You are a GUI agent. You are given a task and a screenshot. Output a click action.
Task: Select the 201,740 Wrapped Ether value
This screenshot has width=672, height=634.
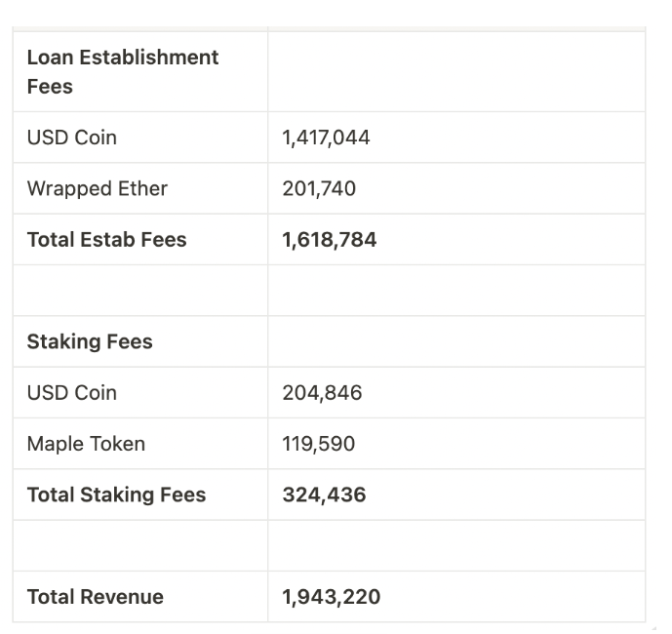[x=319, y=188]
